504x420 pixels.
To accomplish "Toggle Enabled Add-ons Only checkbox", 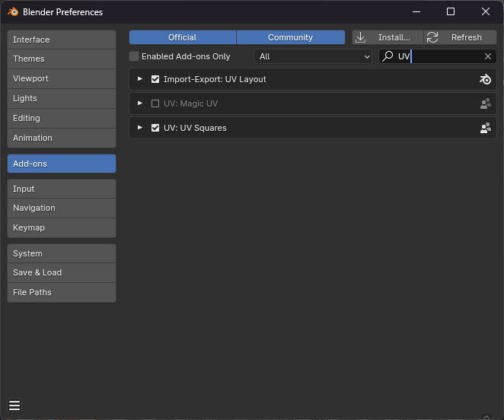I will click(134, 56).
